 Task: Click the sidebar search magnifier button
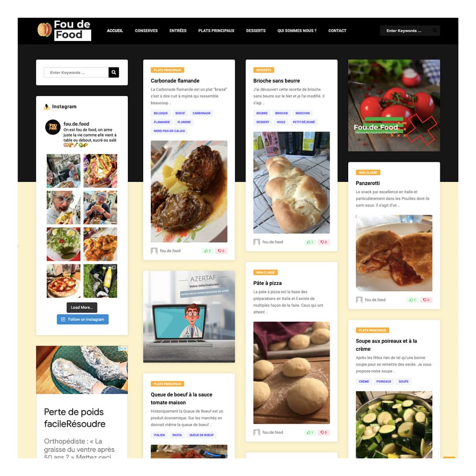[114, 72]
